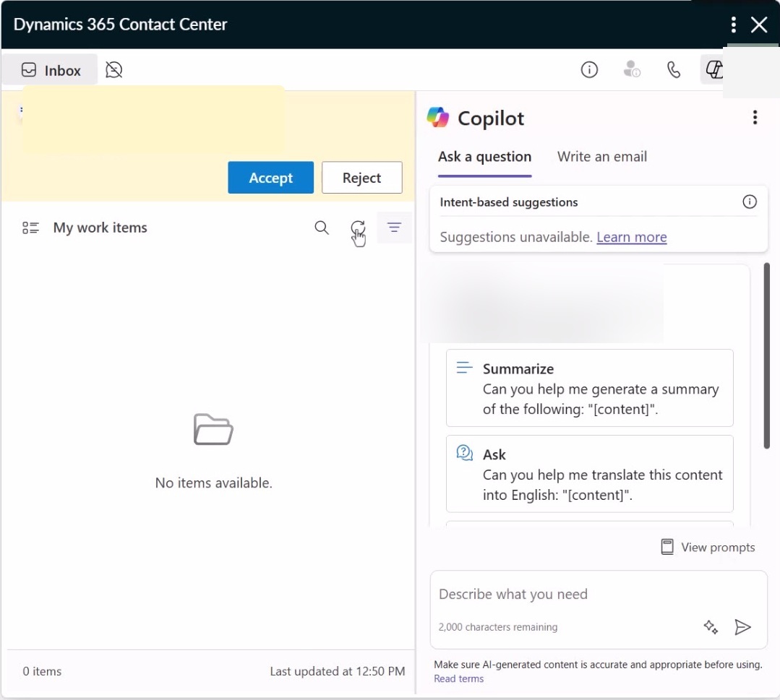Open View prompts
The width and height of the screenshot is (780, 700).
[x=708, y=547]
